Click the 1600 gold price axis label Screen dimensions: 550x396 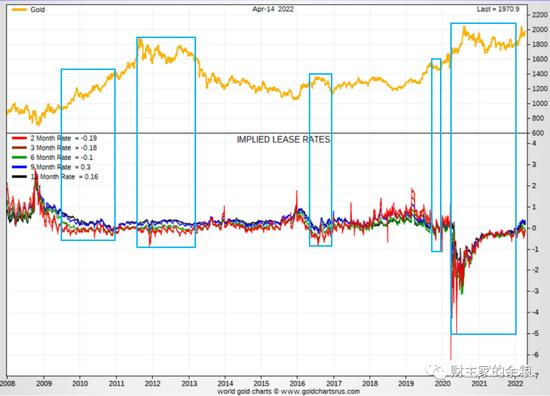click(539, 59)
